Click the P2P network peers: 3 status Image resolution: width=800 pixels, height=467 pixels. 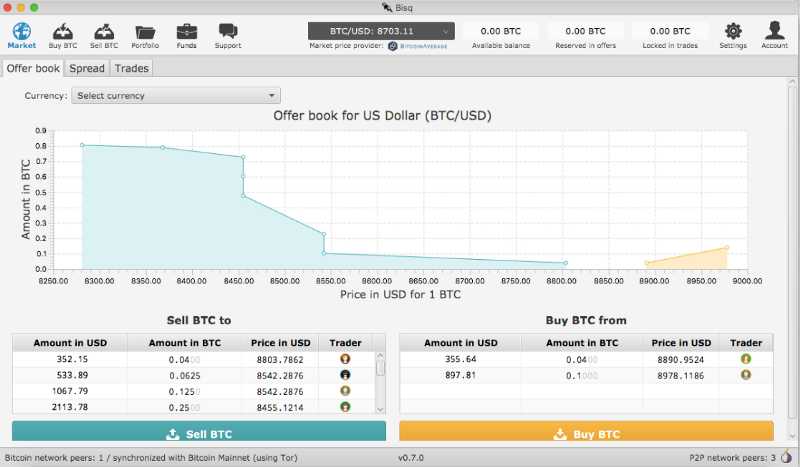(733, 458)
